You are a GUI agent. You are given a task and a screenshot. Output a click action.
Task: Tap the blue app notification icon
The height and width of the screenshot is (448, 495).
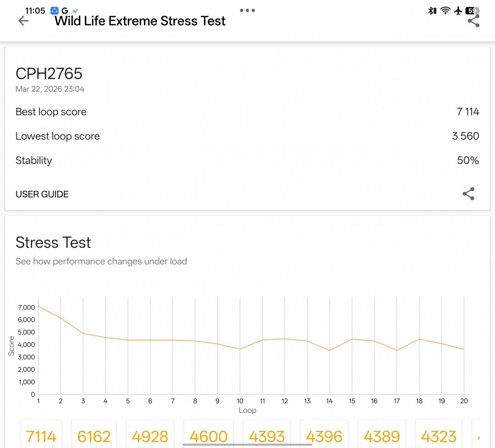coord(55,11)
